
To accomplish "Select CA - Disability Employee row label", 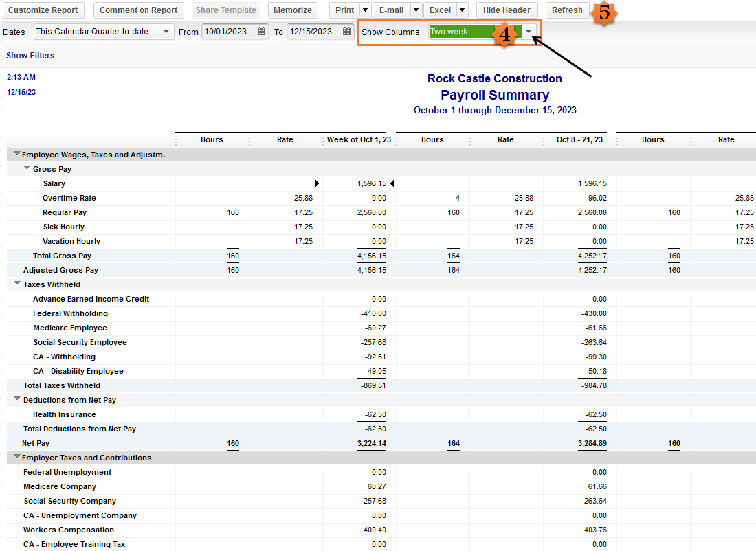I will tap(78, 372).
